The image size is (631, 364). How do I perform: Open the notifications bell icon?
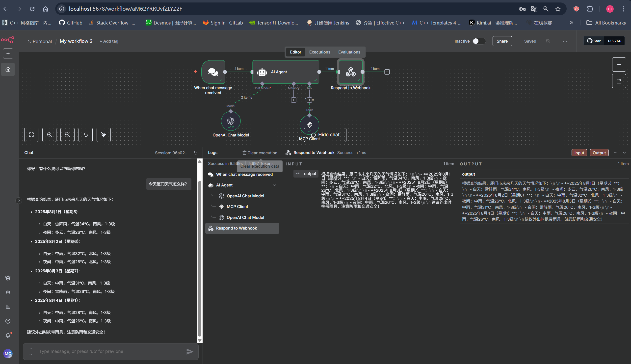8,336
